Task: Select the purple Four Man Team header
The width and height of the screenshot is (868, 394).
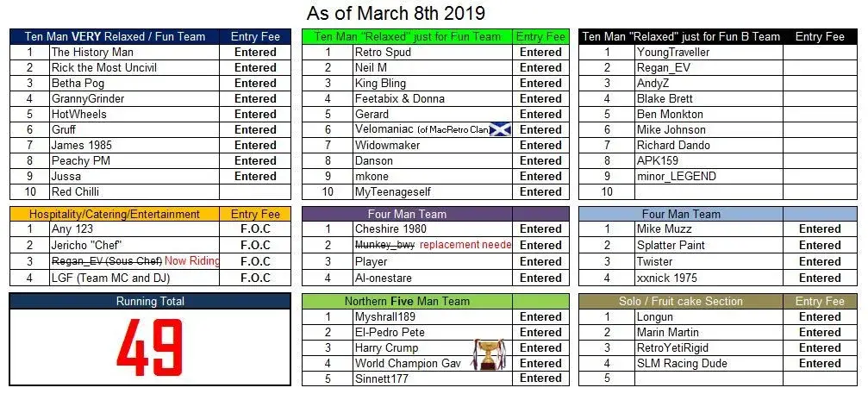Action: pos(408,214)
